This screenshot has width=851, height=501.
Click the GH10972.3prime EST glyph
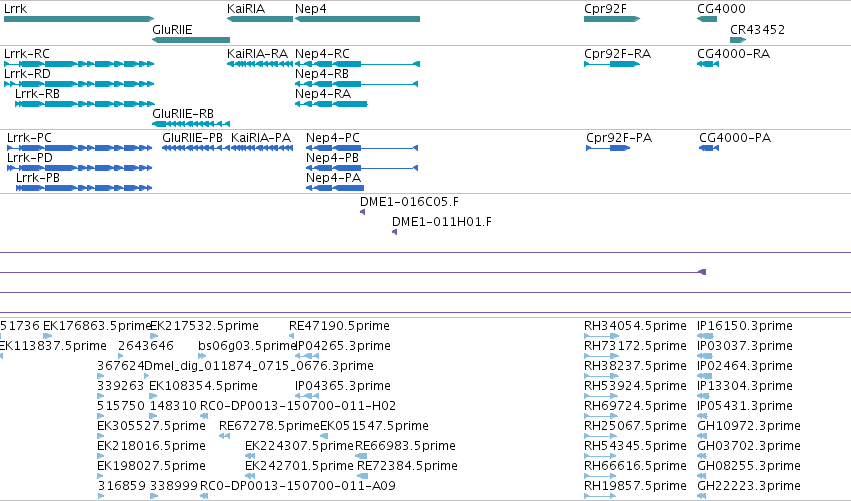coord(702,436)
